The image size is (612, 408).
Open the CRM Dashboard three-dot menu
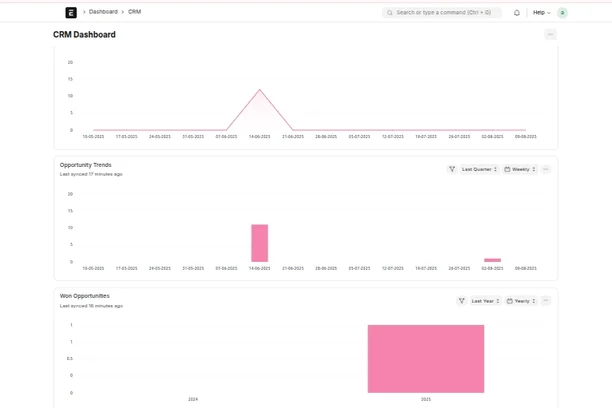[550, 34]
